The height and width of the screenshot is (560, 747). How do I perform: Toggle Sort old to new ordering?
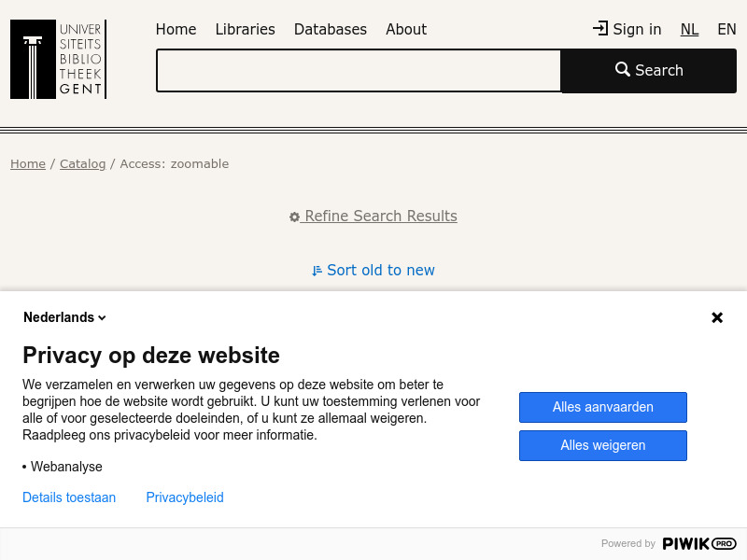(x=380, y=270)
